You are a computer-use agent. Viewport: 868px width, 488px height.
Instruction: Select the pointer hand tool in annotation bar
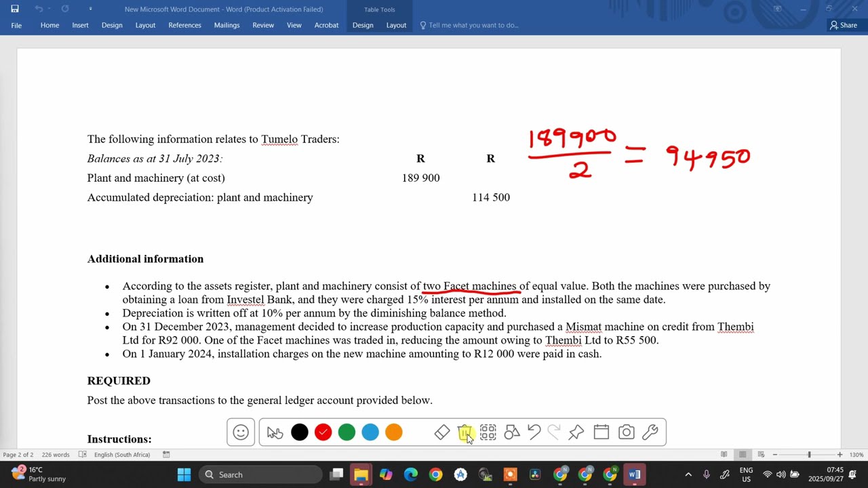pos(275,432)
